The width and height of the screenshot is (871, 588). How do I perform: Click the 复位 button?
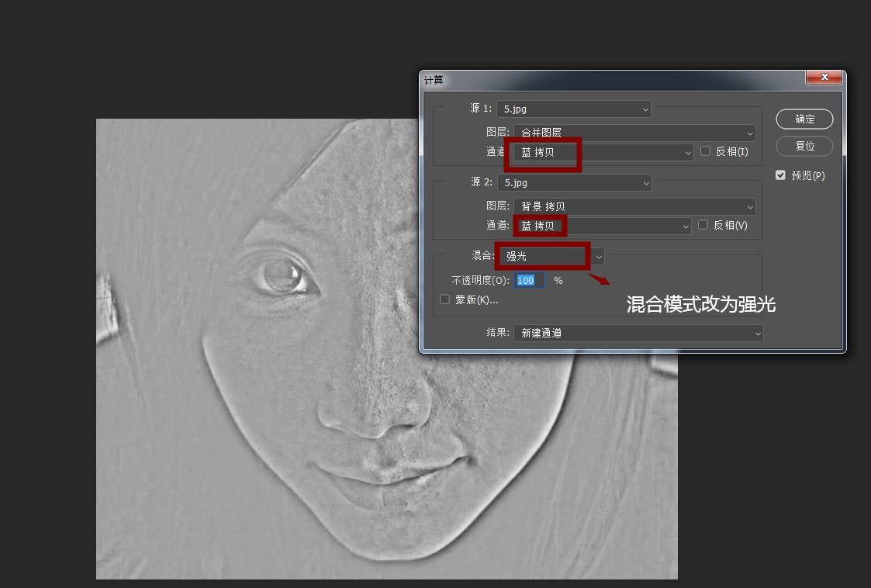804,146
